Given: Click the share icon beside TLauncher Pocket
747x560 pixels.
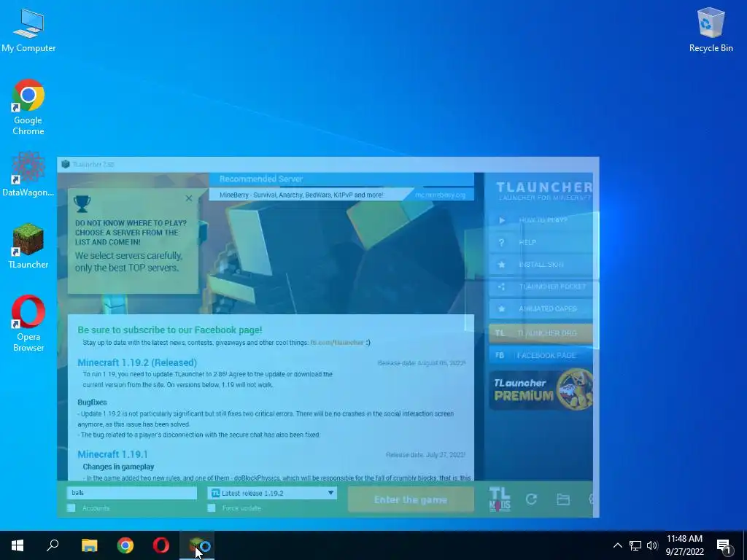Looking at the screenshot, I should click(x=502, y=287).
